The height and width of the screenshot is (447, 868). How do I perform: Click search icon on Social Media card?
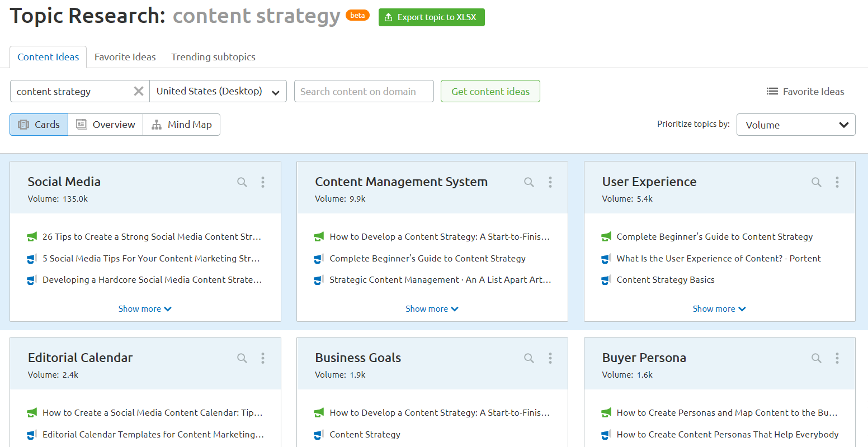point(242,182)
